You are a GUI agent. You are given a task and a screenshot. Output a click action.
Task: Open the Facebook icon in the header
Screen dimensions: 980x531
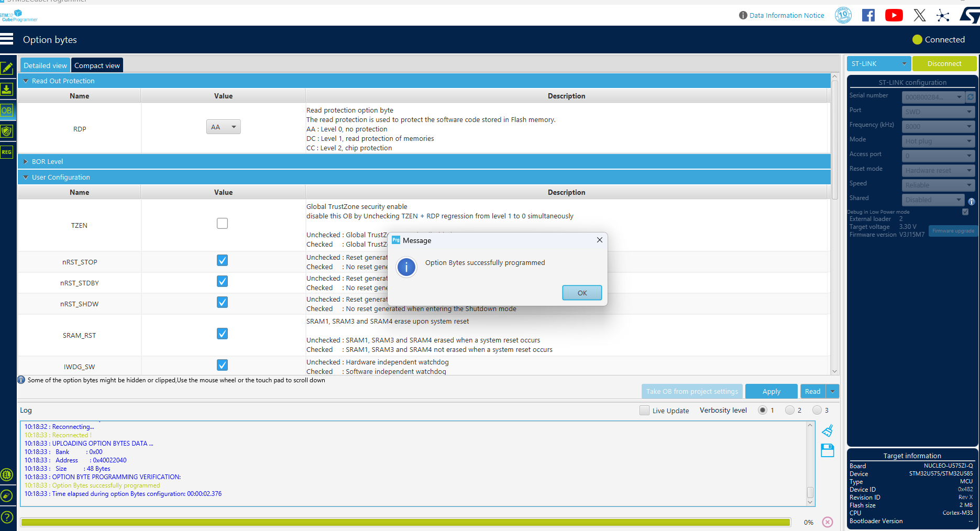[868, 16]
